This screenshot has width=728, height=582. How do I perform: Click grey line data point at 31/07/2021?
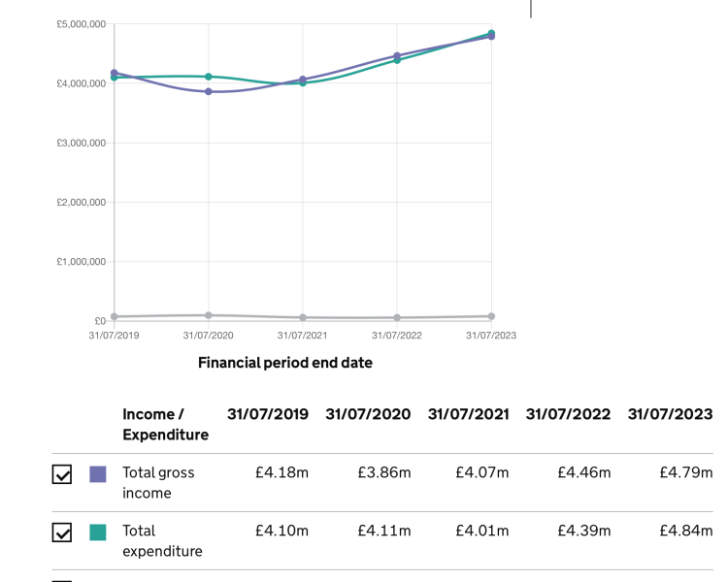click(x=303, y=317)
